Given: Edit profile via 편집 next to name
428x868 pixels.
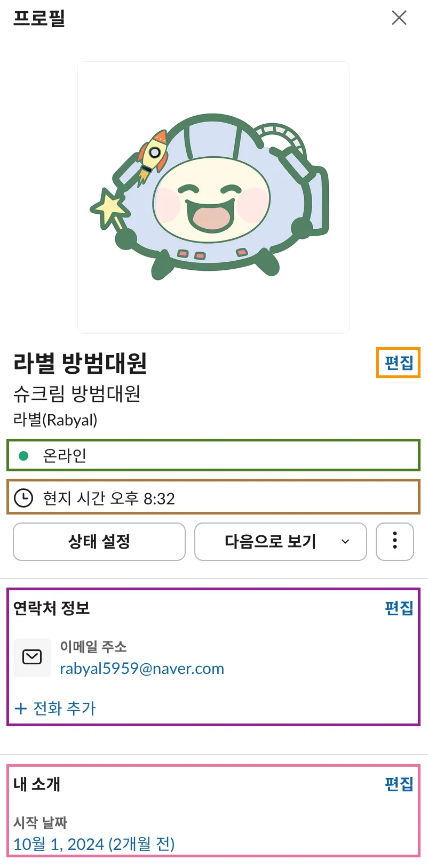Looking at the screenshot, I should (399, 363).
